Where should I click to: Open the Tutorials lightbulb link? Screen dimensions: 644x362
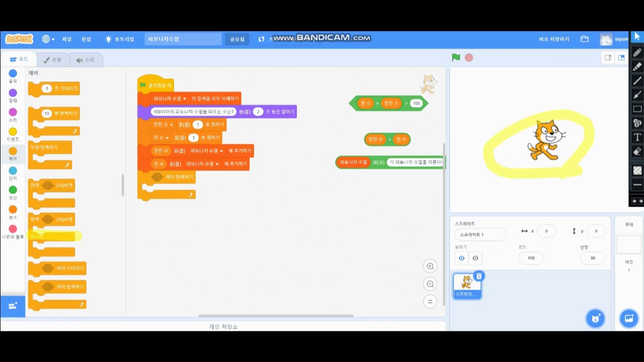pos(120,39)
